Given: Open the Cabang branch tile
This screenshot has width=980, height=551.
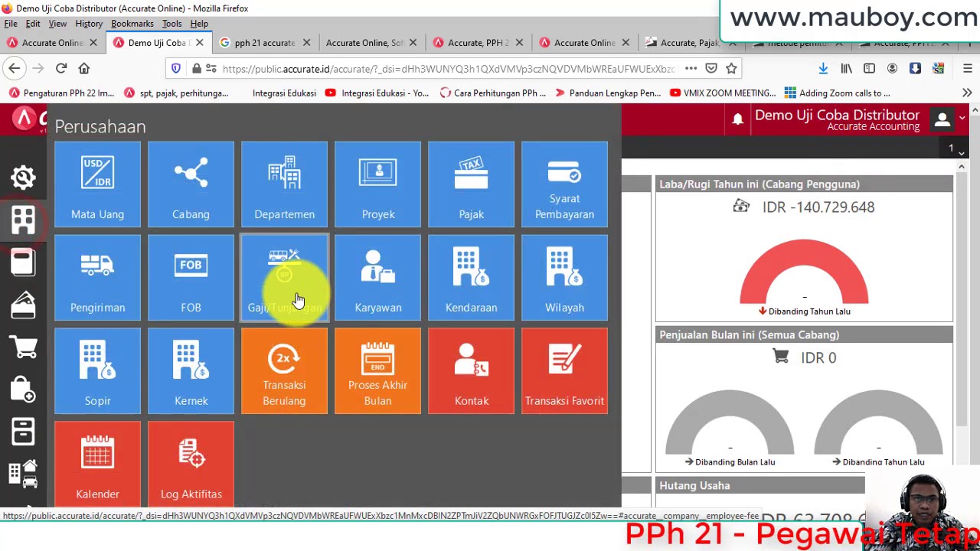Looking at the screenshot, I should (x=191, y=184).
